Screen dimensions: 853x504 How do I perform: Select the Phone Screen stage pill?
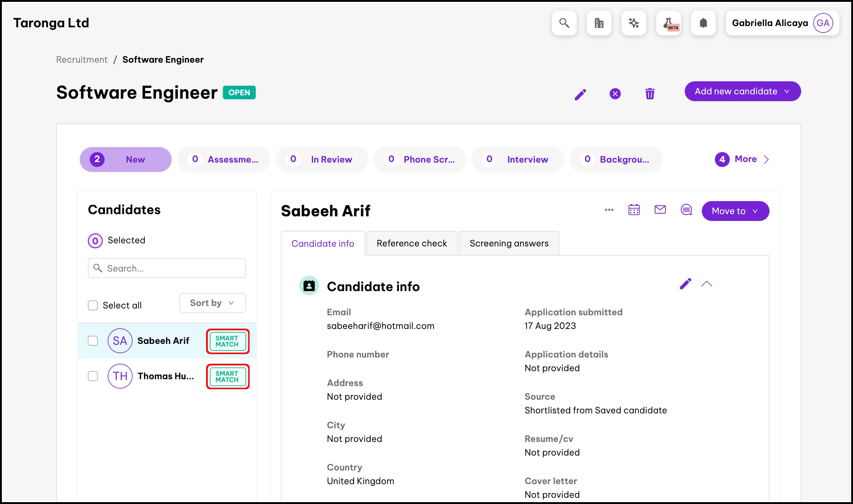[420, 159]
